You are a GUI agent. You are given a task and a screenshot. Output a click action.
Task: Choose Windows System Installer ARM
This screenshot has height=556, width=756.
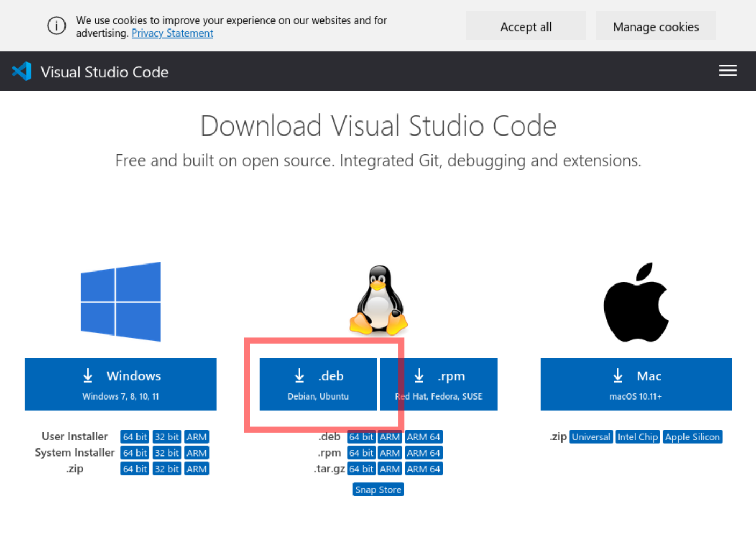(196, 453)
